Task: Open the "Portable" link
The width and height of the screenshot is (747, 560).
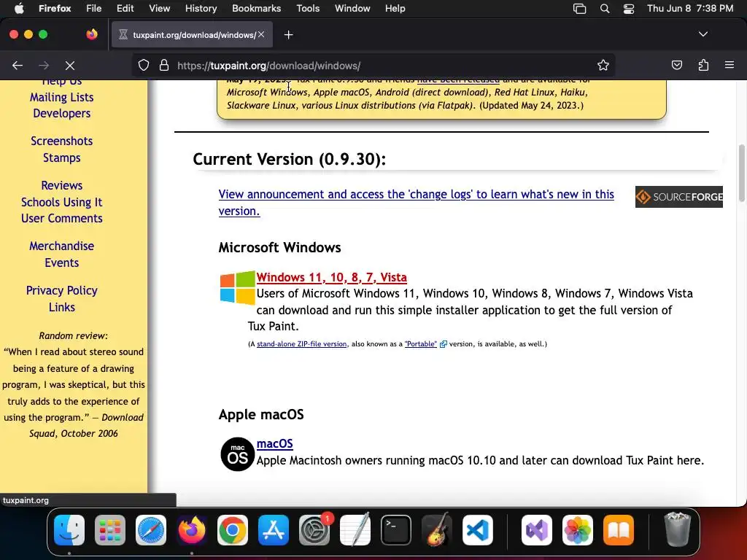Action: (x=421, y=344)
